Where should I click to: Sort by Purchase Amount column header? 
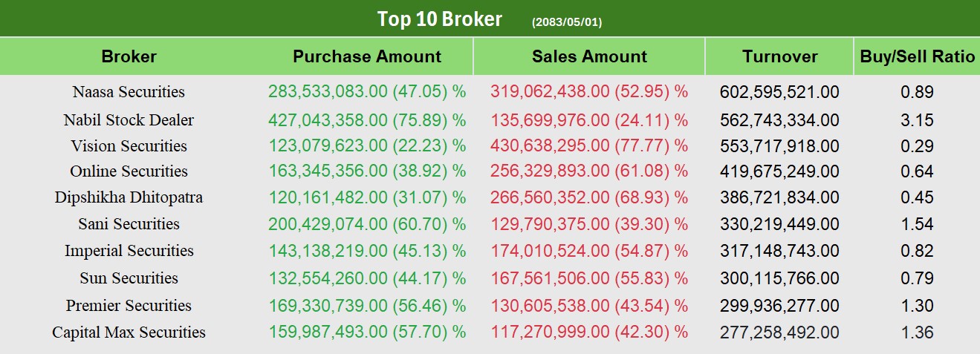(x=366, y=56)
